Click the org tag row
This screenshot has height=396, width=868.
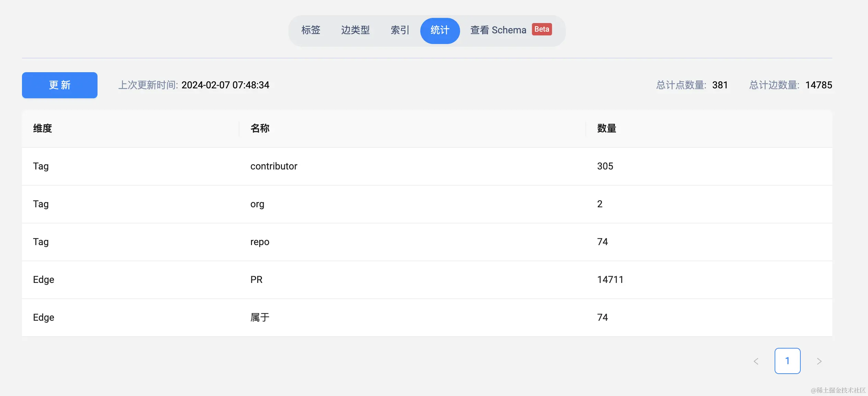pyautogui.click(x=257, y=204)
